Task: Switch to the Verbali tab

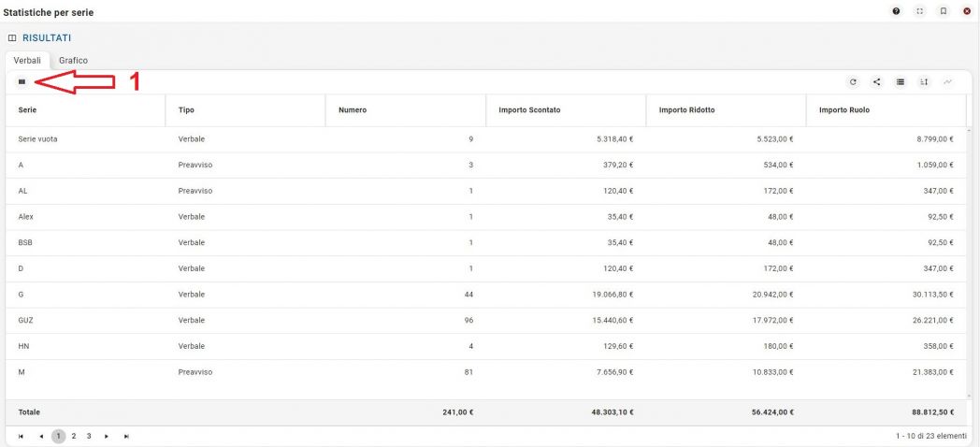Action: [x=27, y=61]
